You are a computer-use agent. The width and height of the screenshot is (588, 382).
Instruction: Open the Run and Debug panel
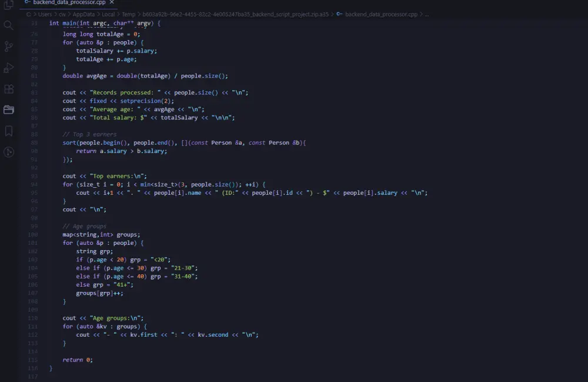(8, 68)
